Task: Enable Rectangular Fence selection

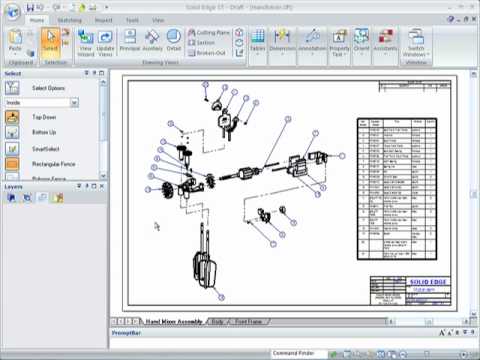Action: [x=12, y=164]
